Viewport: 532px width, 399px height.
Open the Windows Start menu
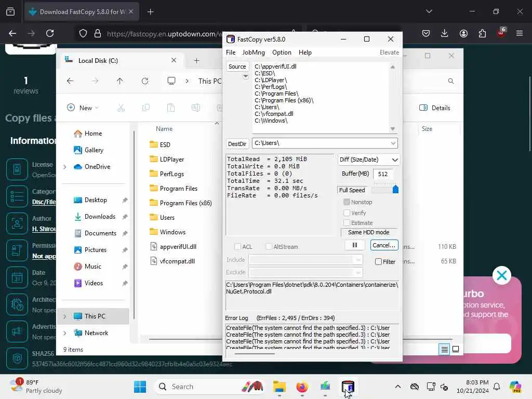(140, 387)
